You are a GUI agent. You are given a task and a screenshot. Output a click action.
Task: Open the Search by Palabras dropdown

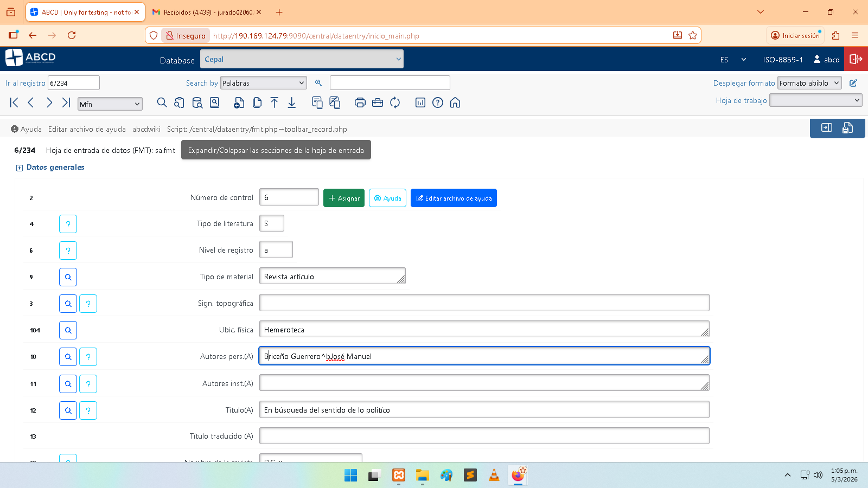(264, 83)
